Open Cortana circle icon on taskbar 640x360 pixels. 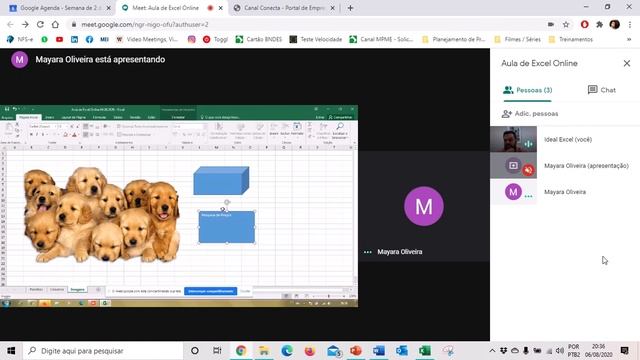coord(195,351)
